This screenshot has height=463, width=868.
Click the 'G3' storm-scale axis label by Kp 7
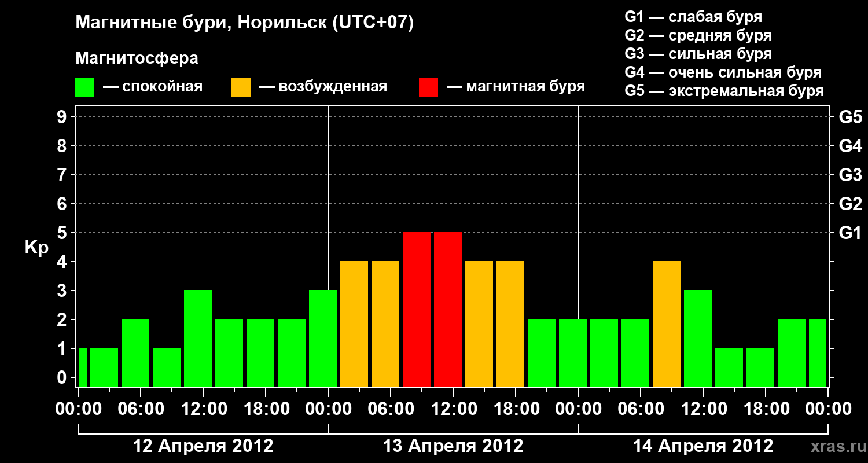[x=850, y=175]
